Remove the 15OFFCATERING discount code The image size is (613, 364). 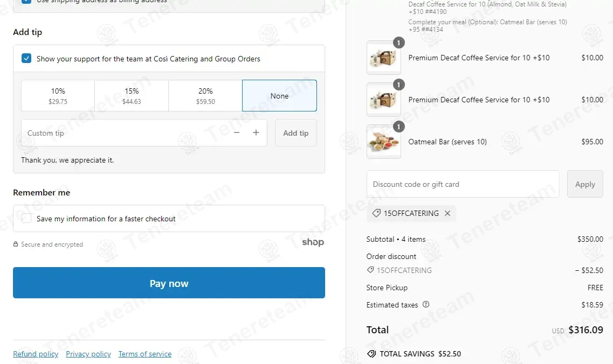click(x=447, y=213)
